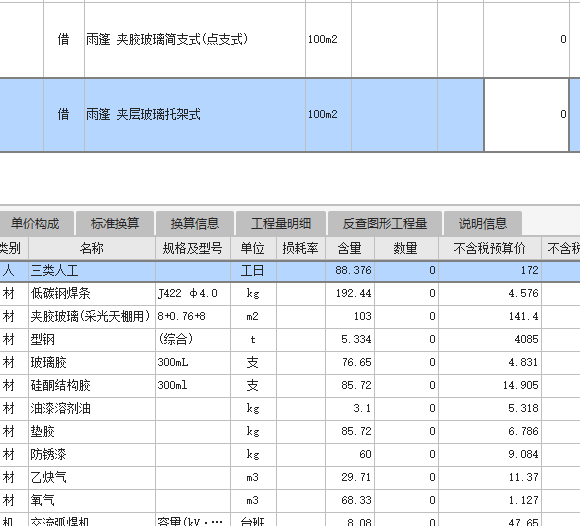Select the 硅酮结构胶 material name
The height and width of the screenshot is (526, 580).
coord(61,385)
